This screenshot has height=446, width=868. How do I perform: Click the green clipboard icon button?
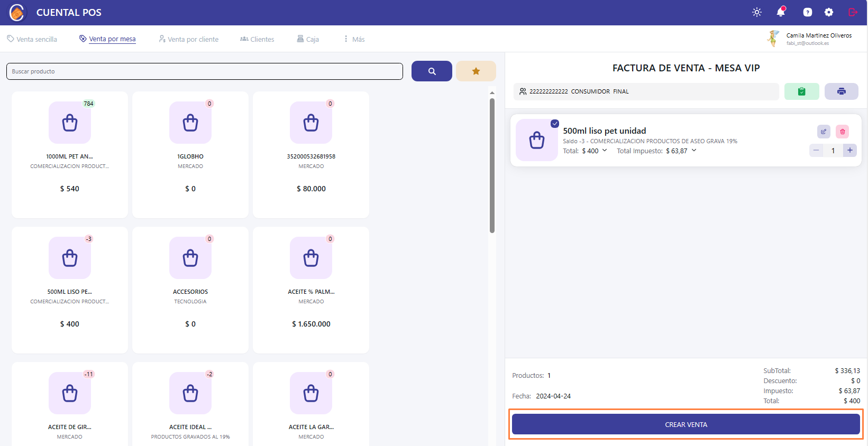pos(801,91)
